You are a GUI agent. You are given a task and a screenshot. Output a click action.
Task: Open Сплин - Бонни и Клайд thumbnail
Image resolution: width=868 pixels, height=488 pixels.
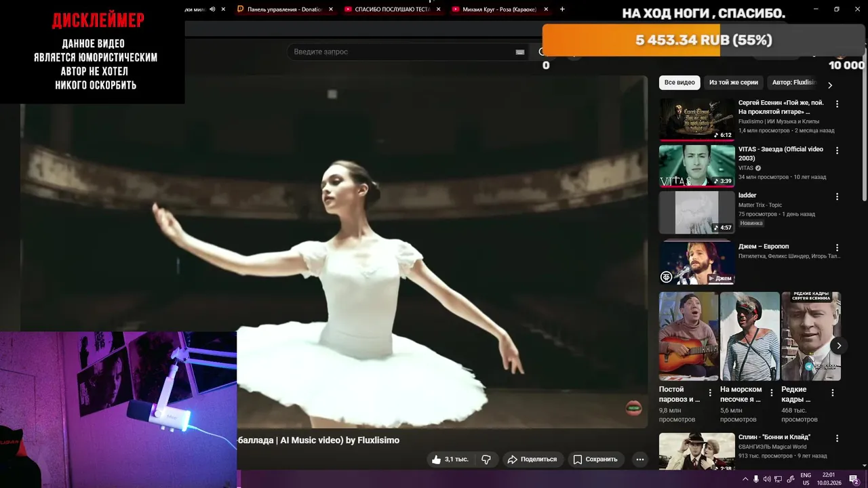click(697, 451)
